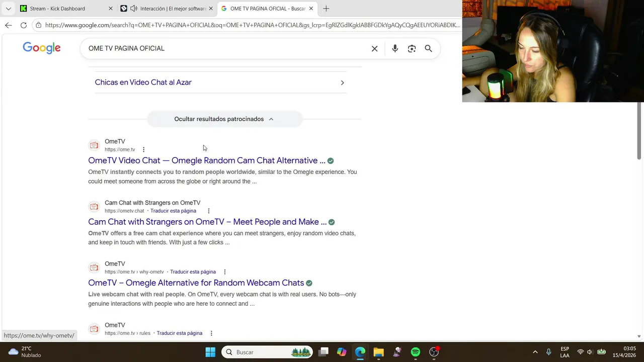
Task: Open Cam Chat with Strangers on OmeTV result
Action: pos(207,222)
